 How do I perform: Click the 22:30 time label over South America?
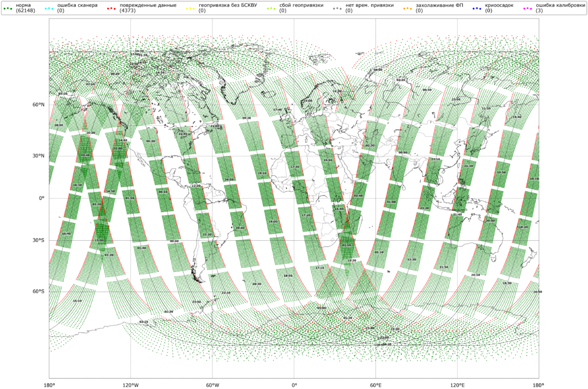(196, 186)
